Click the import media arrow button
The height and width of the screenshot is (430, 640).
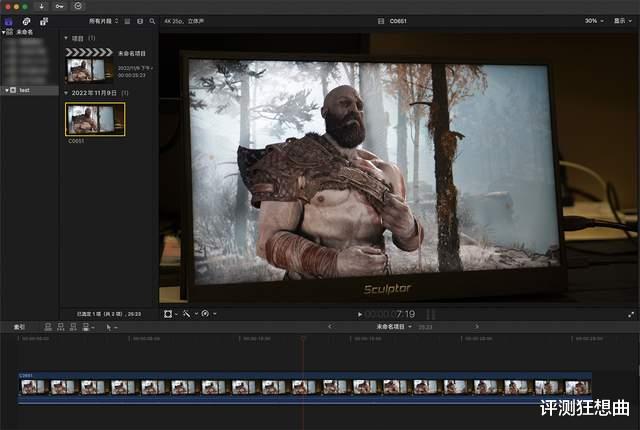tap(42, 6)
